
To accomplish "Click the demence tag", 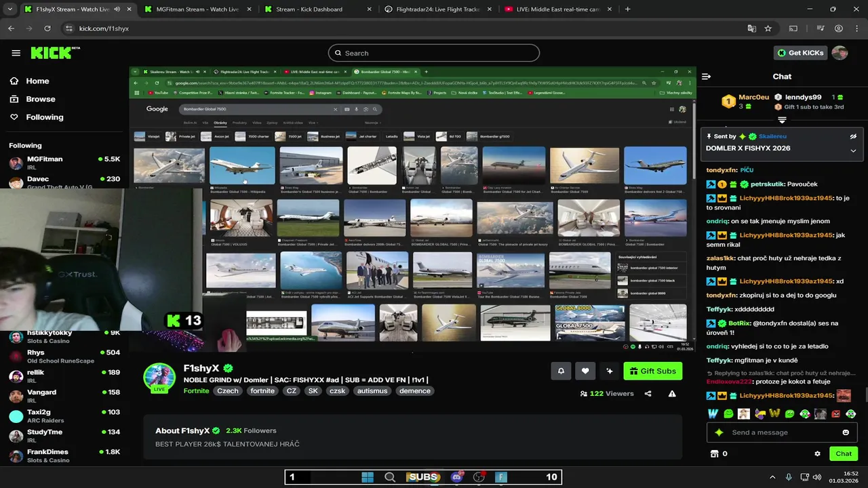I will point(415,391).
